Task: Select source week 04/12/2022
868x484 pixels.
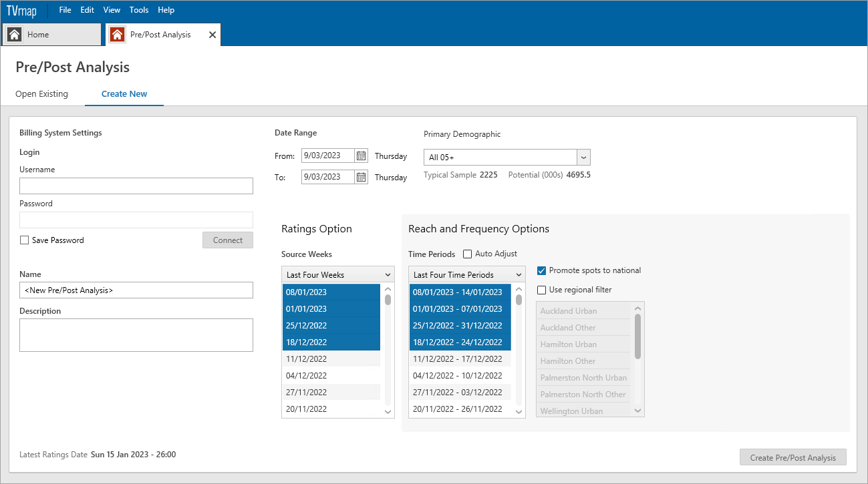Action: point(331,375)
